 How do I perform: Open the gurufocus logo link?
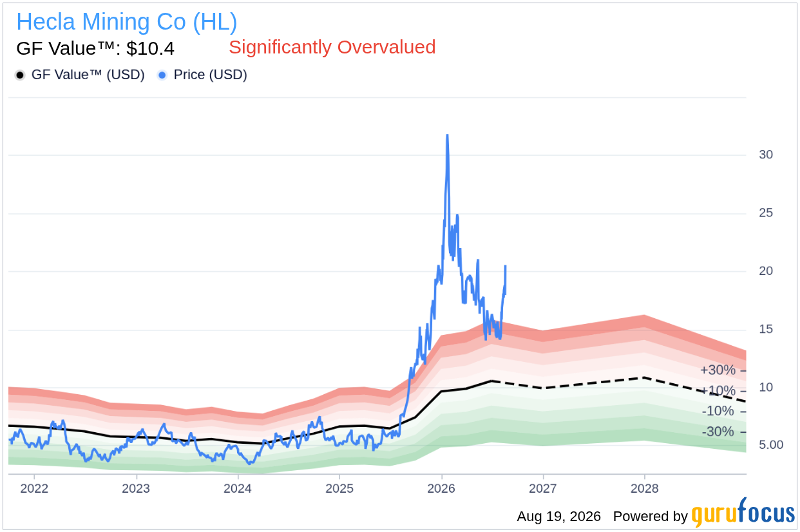[743, 513]
